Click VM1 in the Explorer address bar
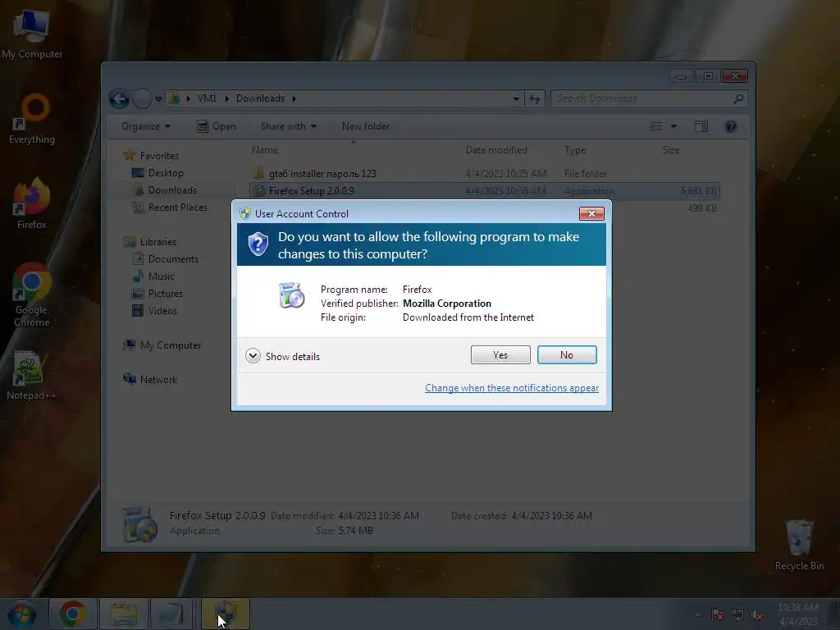 pos(207,98)
